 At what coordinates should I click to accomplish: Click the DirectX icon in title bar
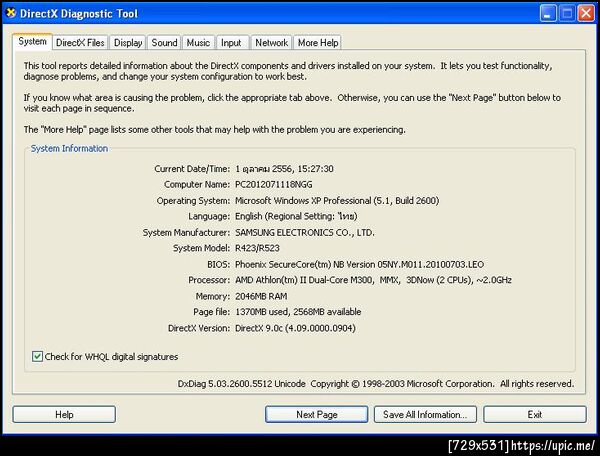(x=11, y=13)
